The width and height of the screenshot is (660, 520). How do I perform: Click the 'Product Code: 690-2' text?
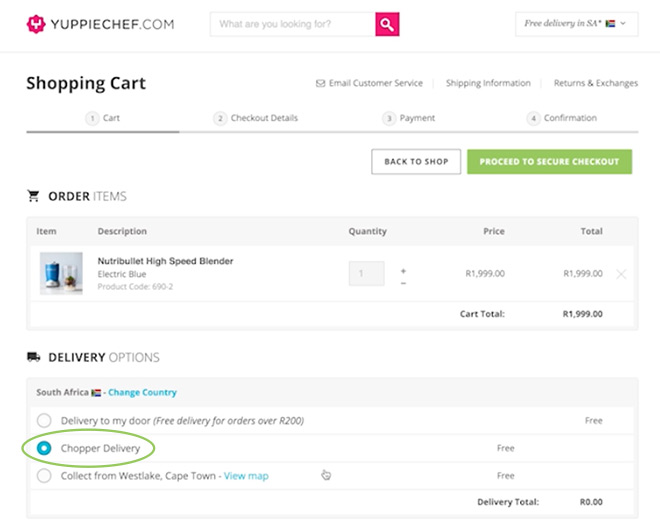point(135,287)
